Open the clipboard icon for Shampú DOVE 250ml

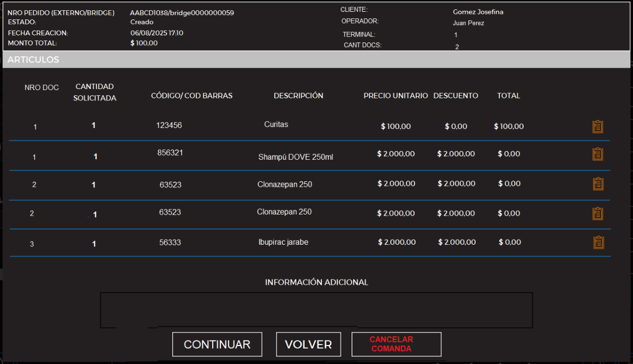tap(598, 154)
